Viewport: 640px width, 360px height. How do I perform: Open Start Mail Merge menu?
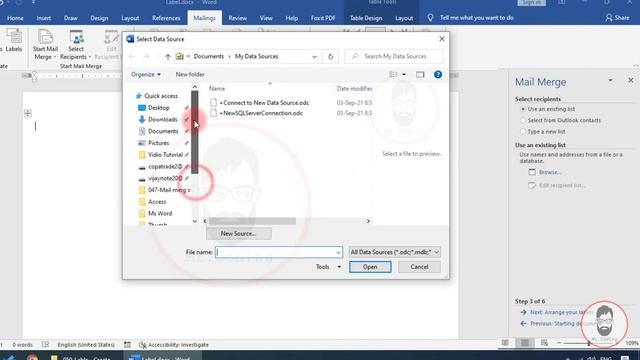pyautogui.click(x=45, y=45)
